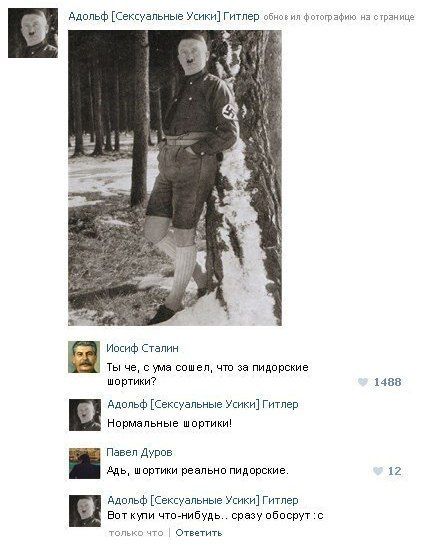Screen dimensions: 422x549
Task: Click the 'только что' timestamp
Action: pos(136,533)
